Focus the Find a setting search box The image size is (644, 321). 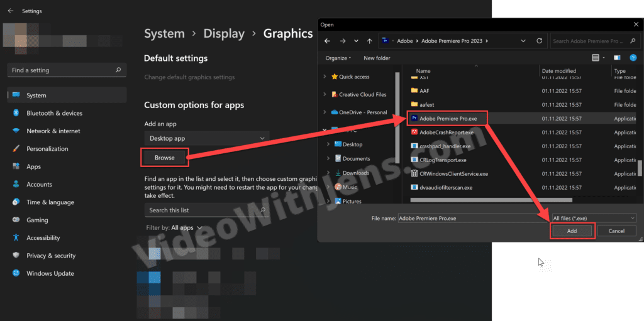click(x=67, y=70)
